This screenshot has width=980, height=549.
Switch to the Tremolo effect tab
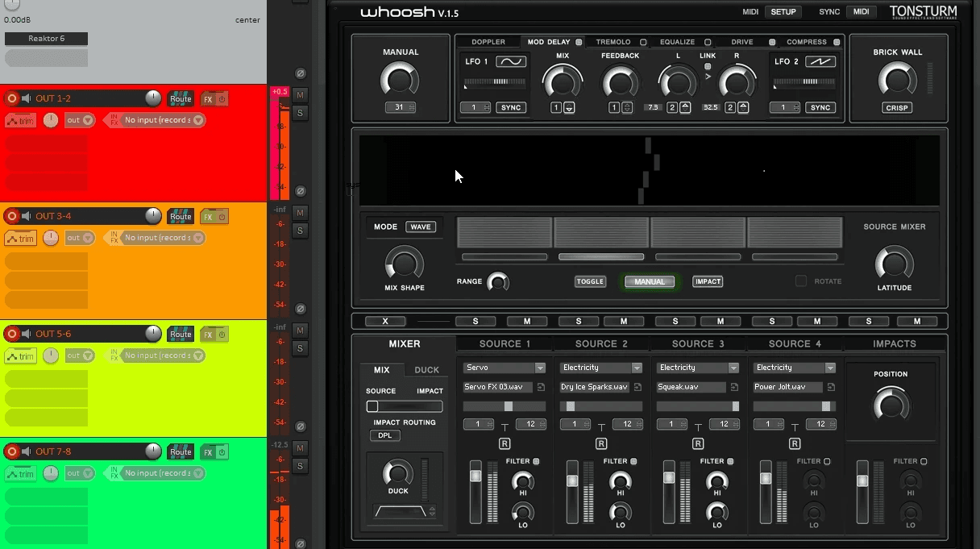pyautogui.click(x=613, y=42)
